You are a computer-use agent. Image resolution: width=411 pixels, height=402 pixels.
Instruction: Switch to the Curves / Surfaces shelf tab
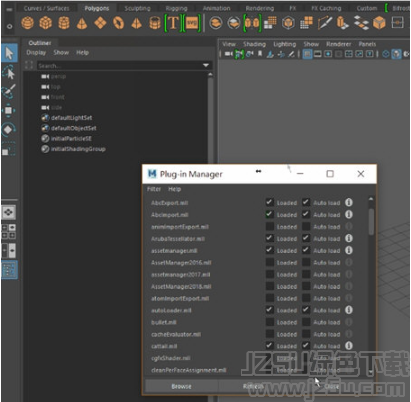[x=46, y=8]
